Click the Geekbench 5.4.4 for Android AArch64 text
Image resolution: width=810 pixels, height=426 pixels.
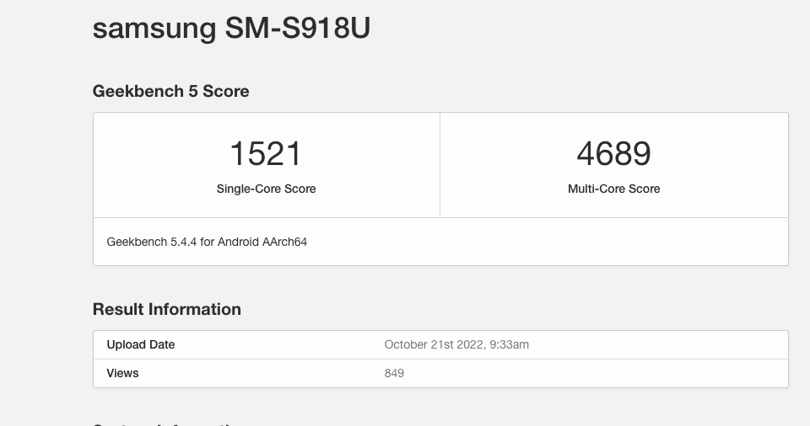click(207, 242)
